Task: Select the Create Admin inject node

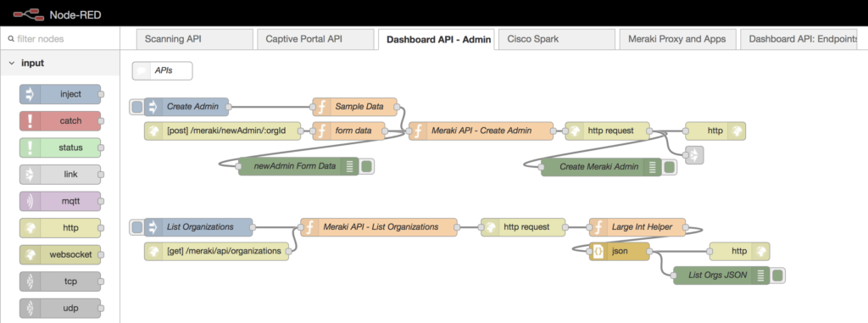Action: tap(186, 106)
